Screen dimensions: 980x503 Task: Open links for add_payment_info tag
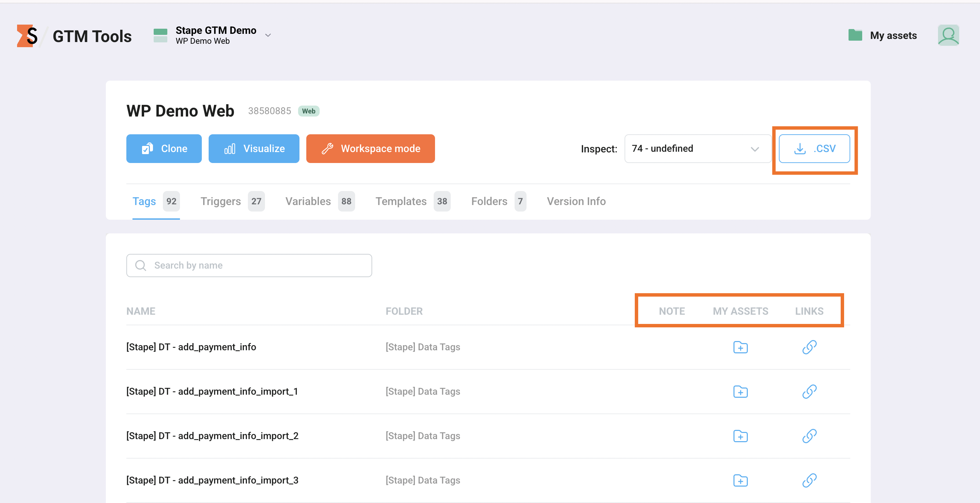coord(809,347)
